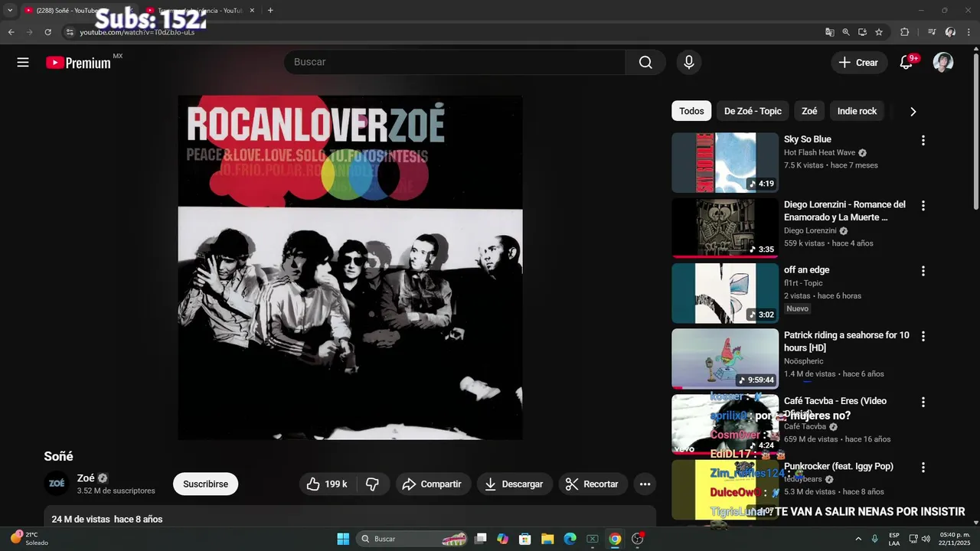980x551 pixels.
Task: Focus the YouTube Buscar search field
Action: 455,62
